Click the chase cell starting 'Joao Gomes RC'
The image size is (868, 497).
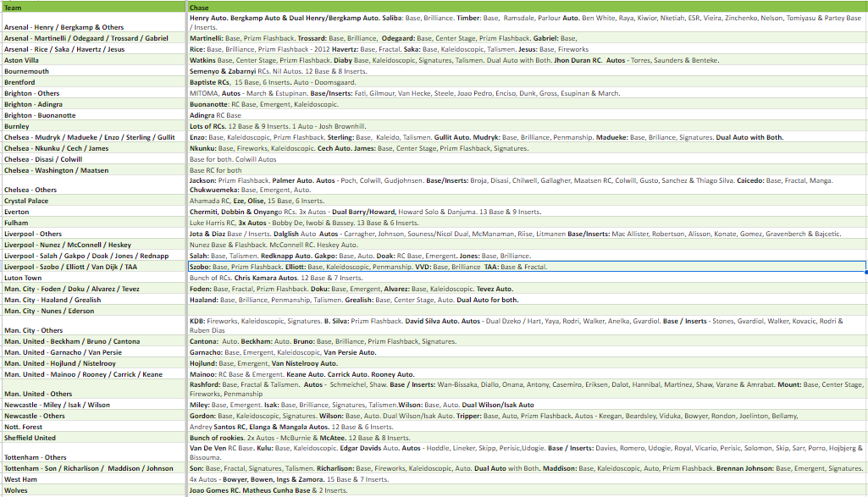[x=525, y=490]
